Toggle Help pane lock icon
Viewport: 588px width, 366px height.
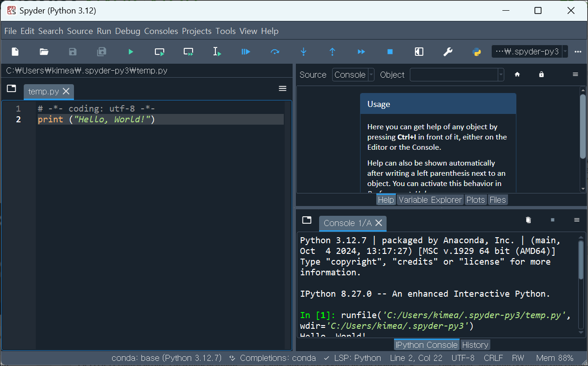pyautogui.click(x=541, y=74)
